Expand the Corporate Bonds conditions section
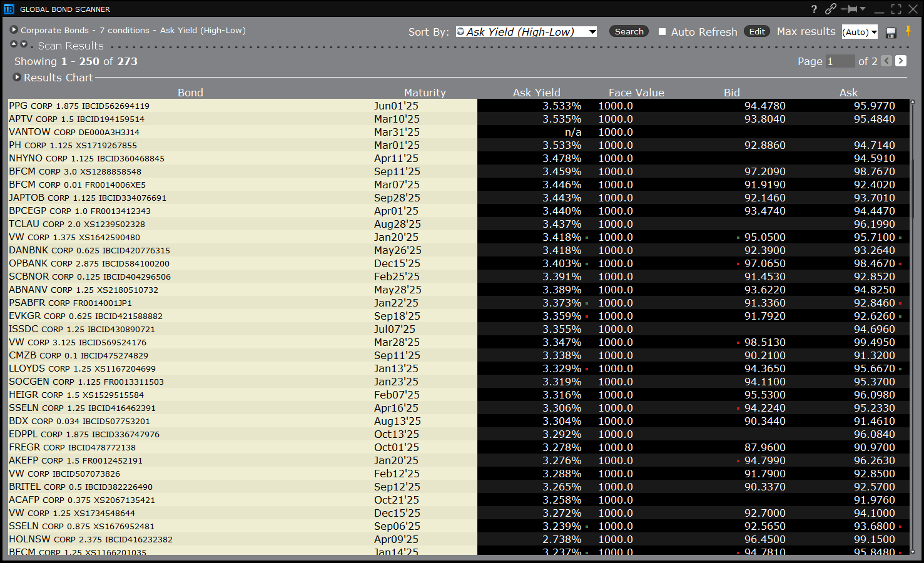 tap(14, 30)
